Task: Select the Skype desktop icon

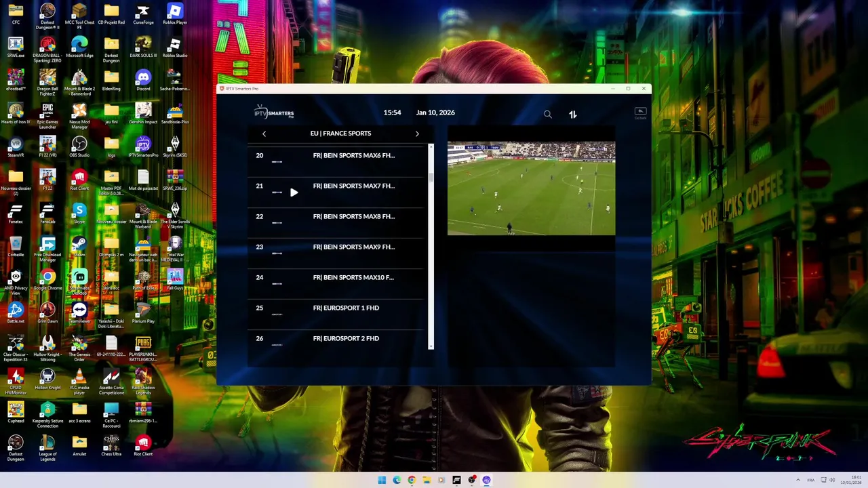Action: 79,213
